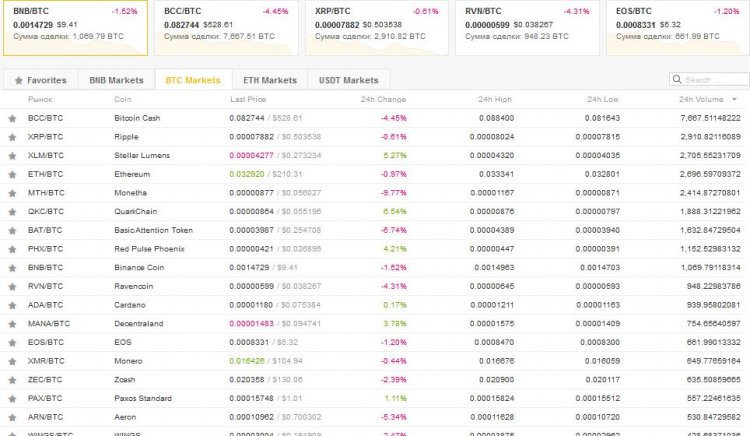Click the Decentraland coin name

(139, 323)
